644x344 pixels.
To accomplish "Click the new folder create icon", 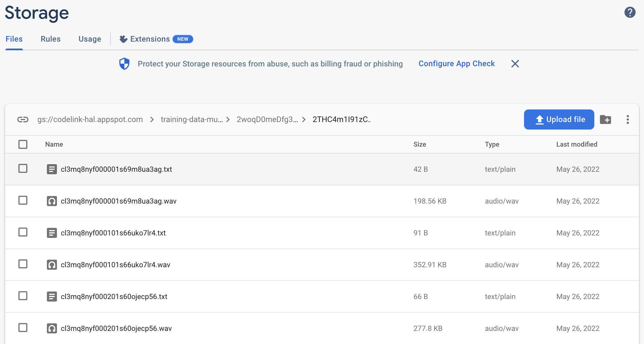I will point(606,119).
